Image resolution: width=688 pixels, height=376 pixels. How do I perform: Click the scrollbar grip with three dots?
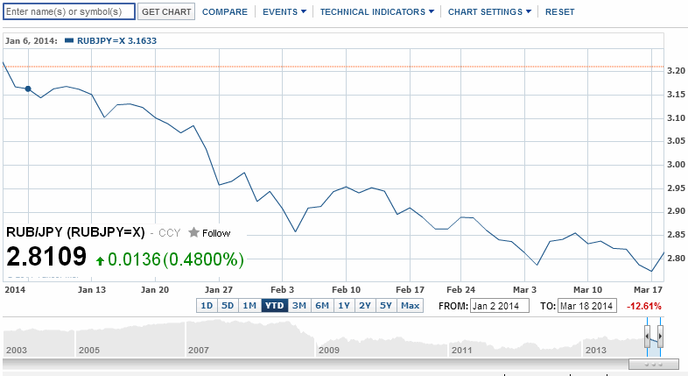pos(653,364)
